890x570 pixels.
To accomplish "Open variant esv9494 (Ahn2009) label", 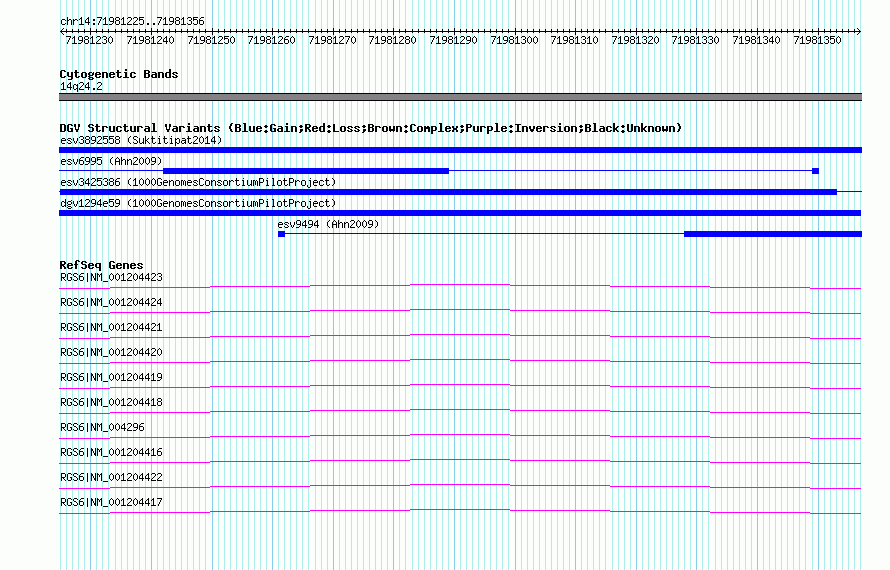I will (x=328, y=224).
